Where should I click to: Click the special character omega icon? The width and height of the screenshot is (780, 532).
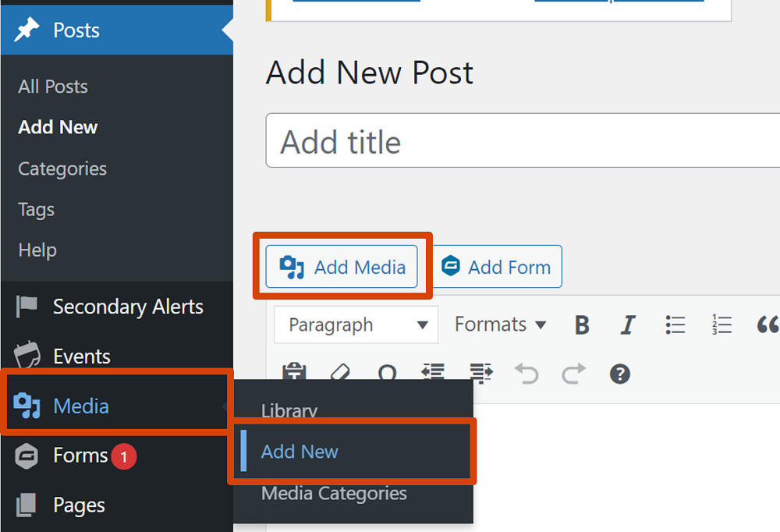tap(387, 372)
